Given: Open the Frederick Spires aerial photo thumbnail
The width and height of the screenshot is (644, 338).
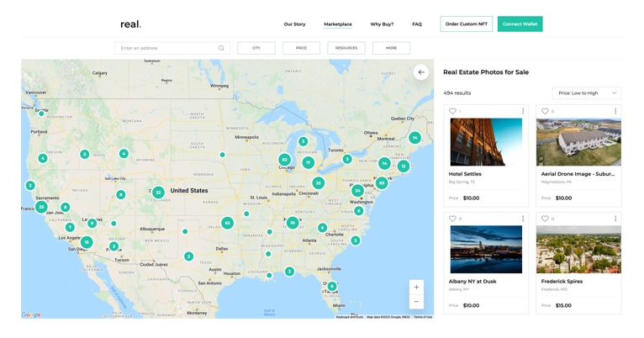Looking at the screenshot, I should tap(578, 249).
